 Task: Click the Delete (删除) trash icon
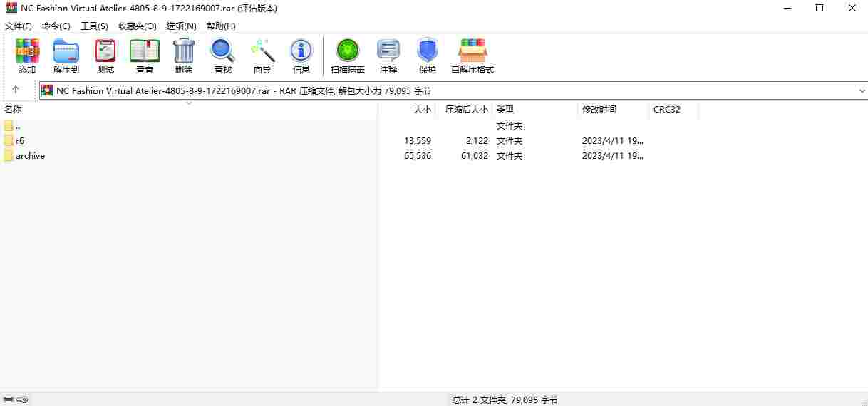tap(184, 51)
